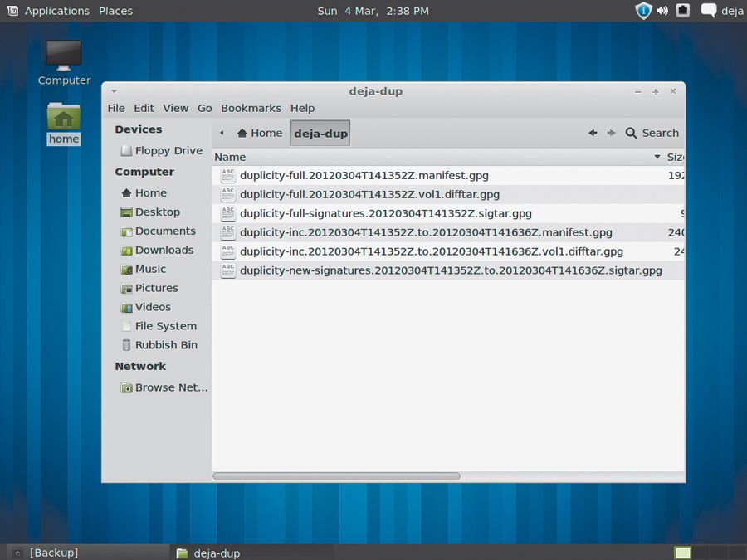Go back using the back navigation arrow

click(x=592, y=133)
